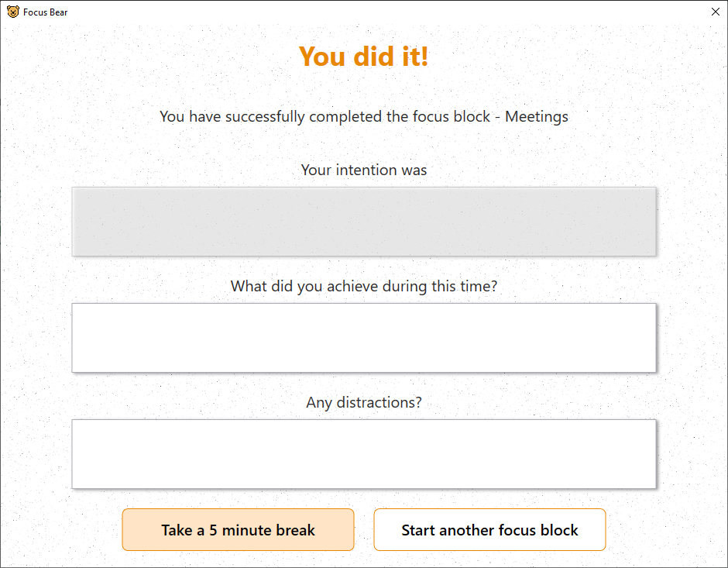Place cursor in the field under achievements question
The width and height of the screenshot is (728, 568).
[363, 338]
